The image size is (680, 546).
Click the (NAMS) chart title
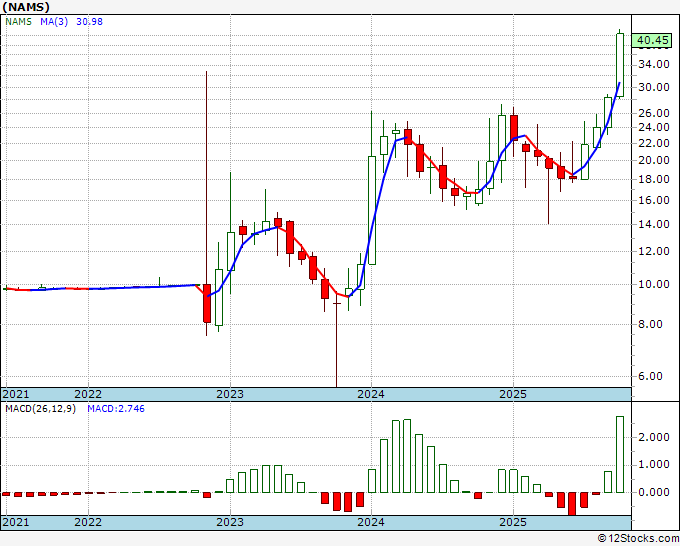pyautogui.click(x=26, y=7)
